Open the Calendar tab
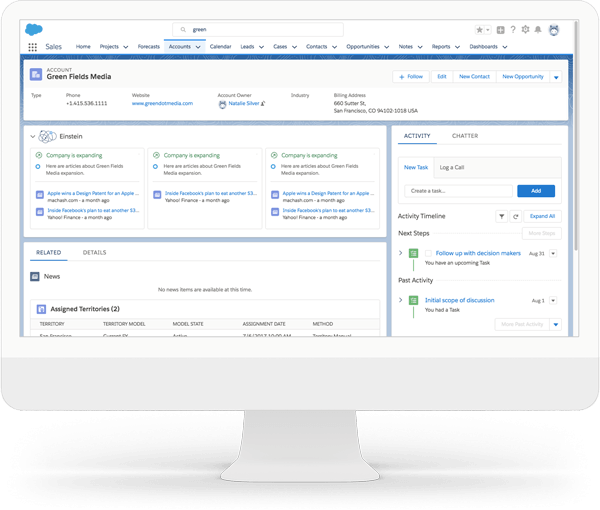 220,47
